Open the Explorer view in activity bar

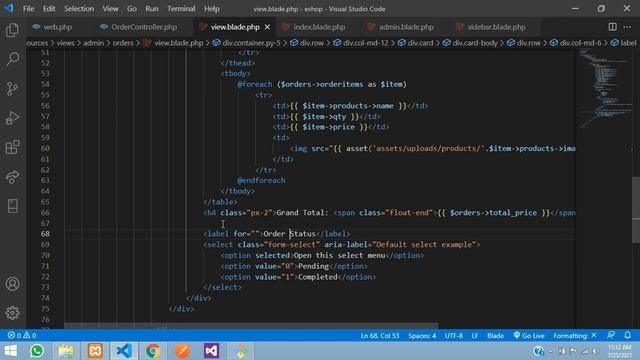(x=12, y=30)
